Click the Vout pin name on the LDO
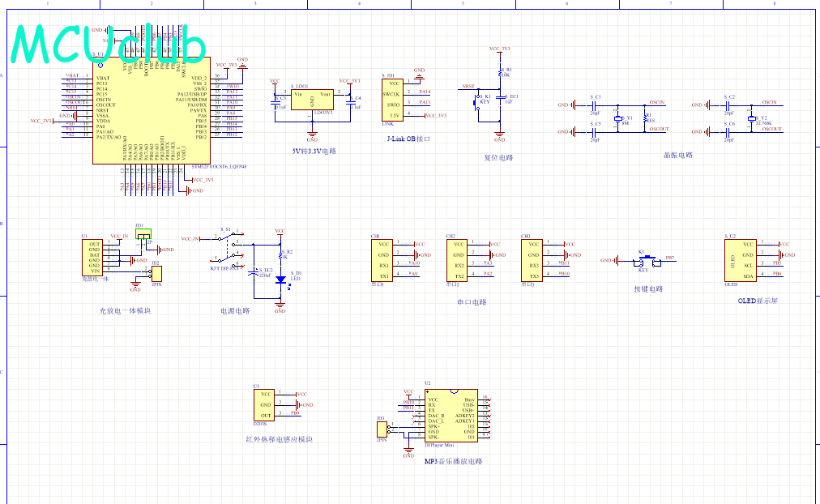820x504 pixels. [325, 95]
